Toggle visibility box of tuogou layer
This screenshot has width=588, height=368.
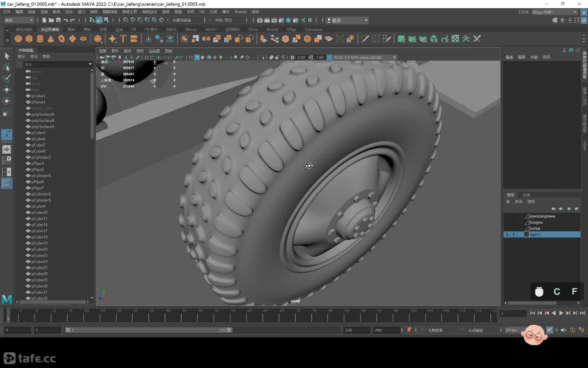point(507,223)
